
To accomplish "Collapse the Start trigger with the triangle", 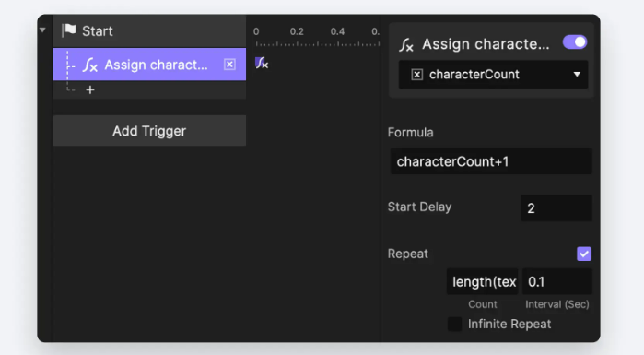I will [x=42, y=30].
